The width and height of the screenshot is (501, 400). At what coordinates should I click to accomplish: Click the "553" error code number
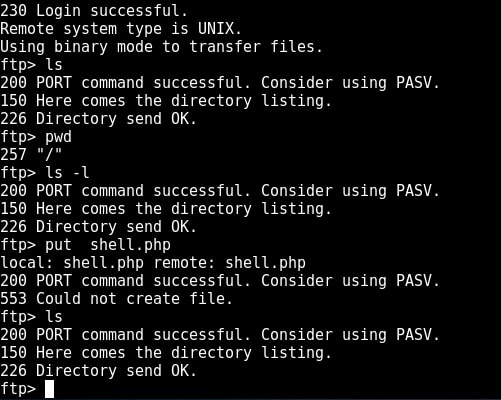click(13, 298)
